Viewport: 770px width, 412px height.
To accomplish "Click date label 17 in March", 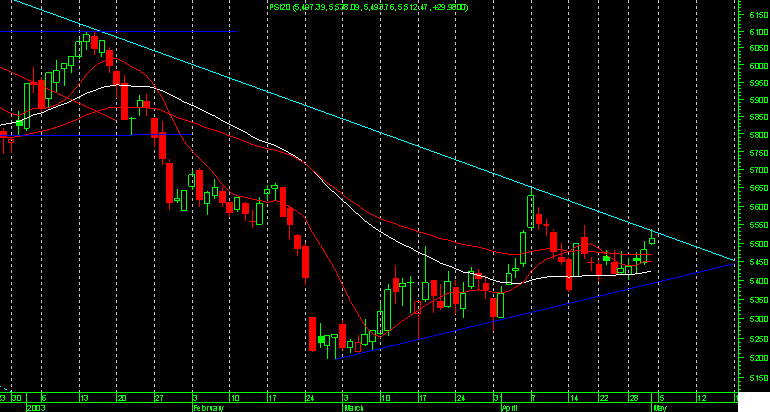I will (423, 398).
